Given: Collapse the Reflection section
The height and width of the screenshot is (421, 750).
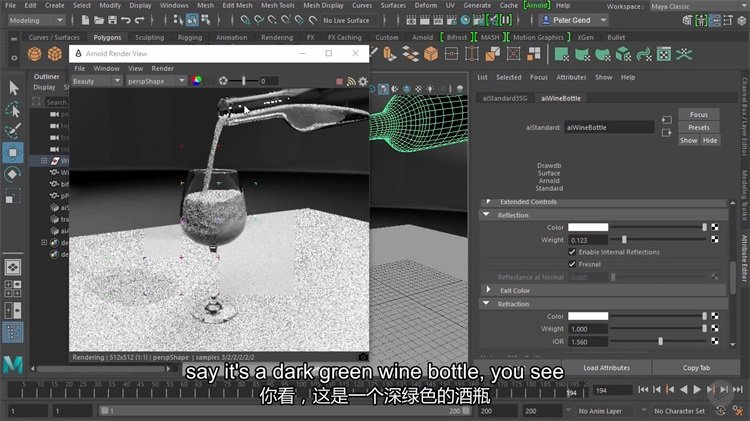Looking at the screenshot, I should point(486,215).
